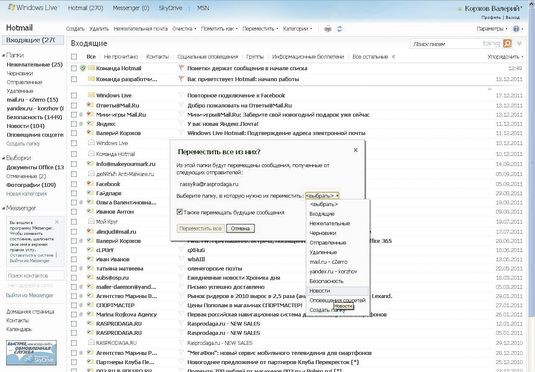
Task: Select "Новости" in the folder dropdown list
Action: coord(338,291)
